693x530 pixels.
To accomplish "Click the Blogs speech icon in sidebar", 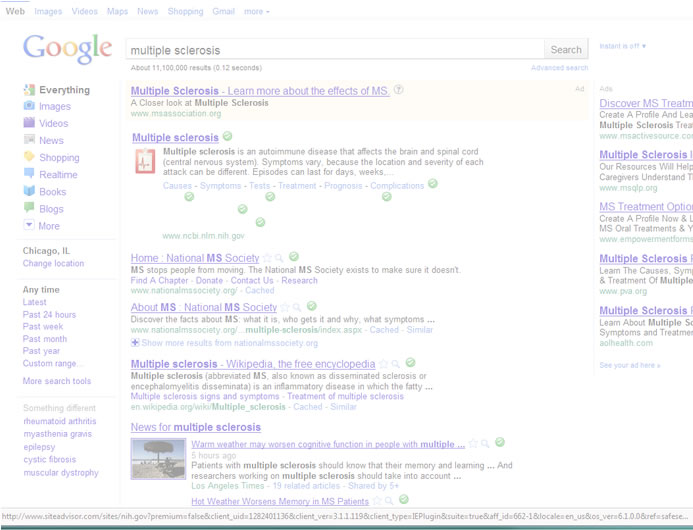I will 29,207.
